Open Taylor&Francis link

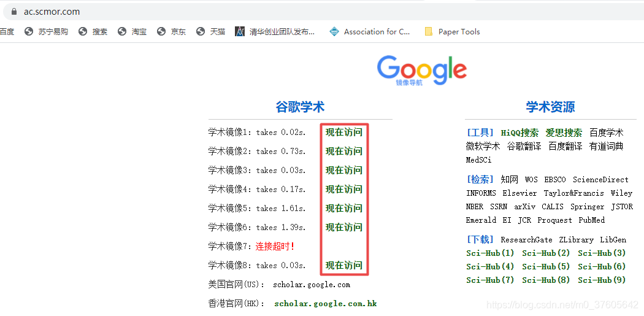click(573, 193)
